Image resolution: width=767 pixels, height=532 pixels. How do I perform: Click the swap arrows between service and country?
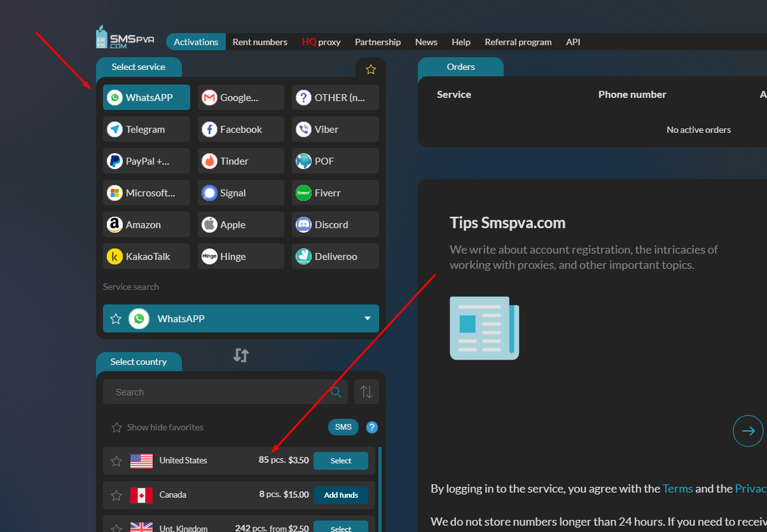[240, 355]
